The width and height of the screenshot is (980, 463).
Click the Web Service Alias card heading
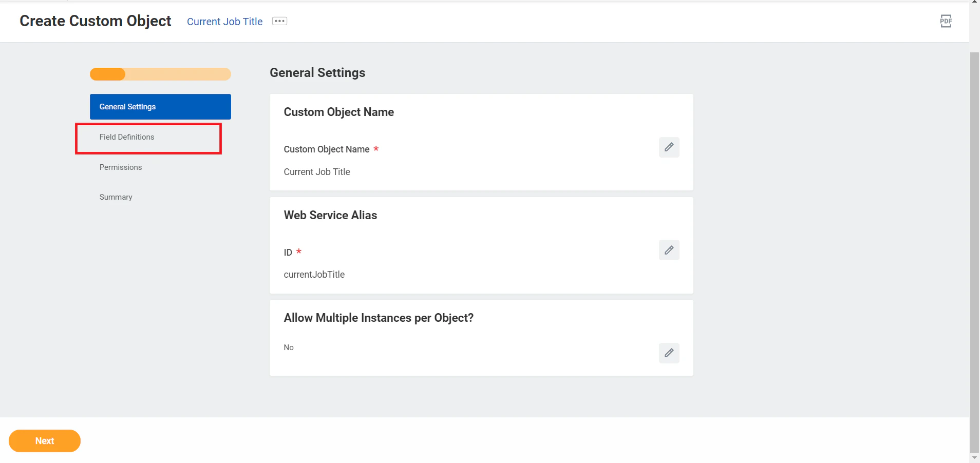[x=330, y=215]
